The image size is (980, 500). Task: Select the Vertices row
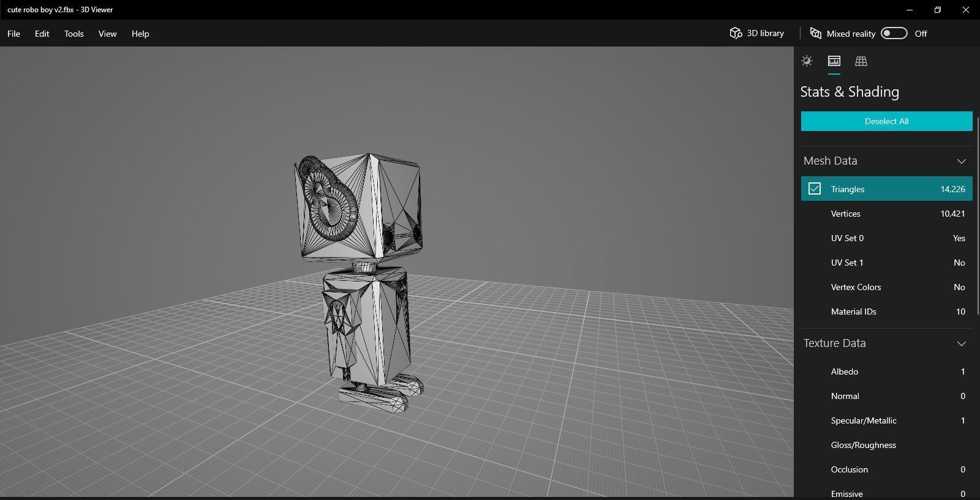click(x=886, y=214)
